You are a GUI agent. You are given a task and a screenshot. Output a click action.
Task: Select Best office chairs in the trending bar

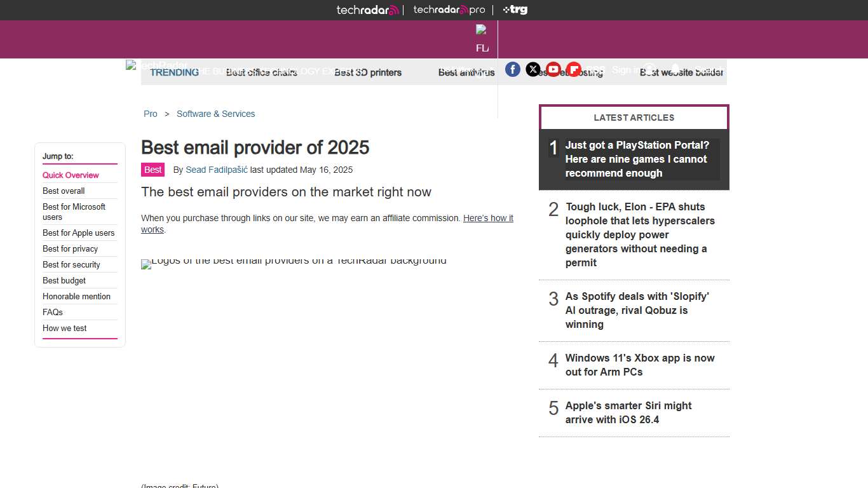(x=261, y=72)
